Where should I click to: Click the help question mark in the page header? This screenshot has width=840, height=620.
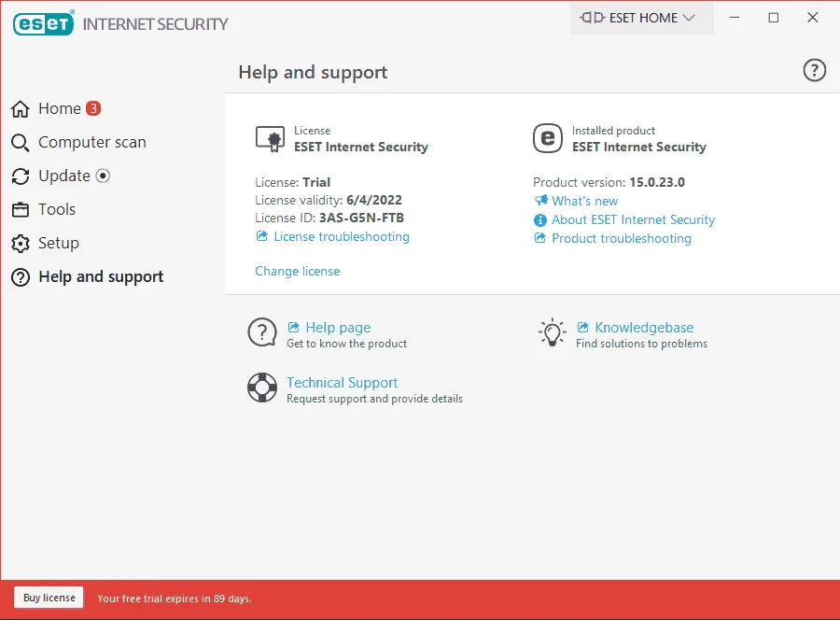pos(814,70)
